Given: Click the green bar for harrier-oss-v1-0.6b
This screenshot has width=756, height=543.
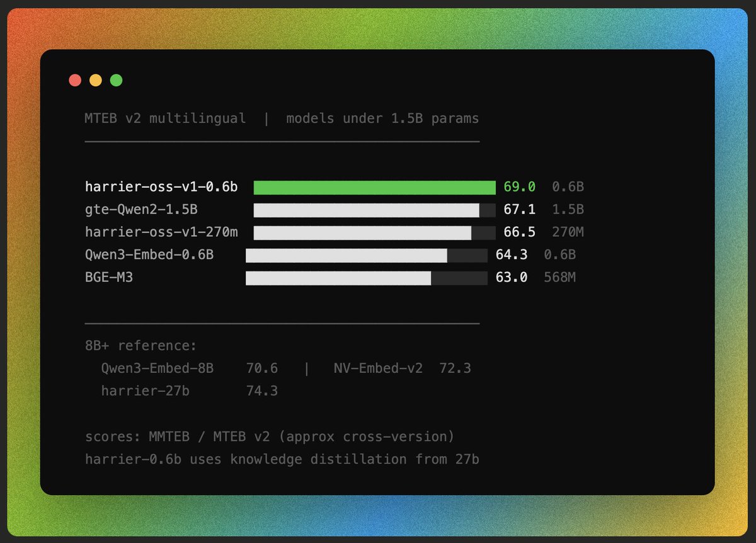Looking at the screenshot, I should [375, 187].
